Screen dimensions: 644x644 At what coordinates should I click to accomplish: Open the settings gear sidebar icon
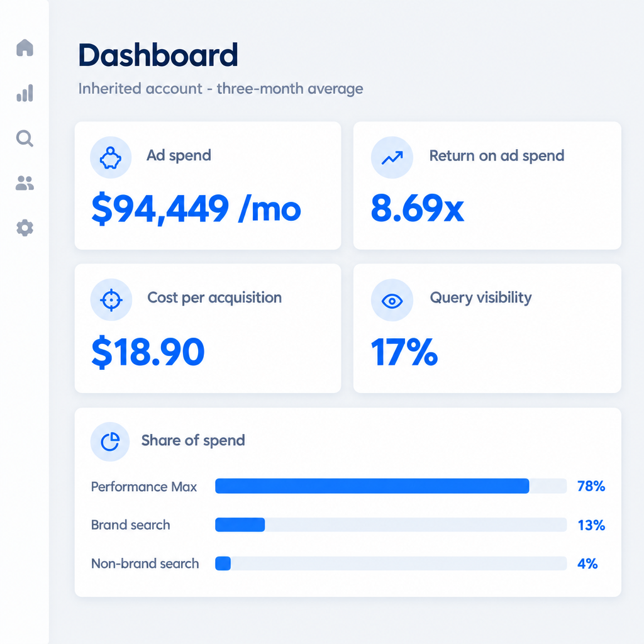pos(25,228)
